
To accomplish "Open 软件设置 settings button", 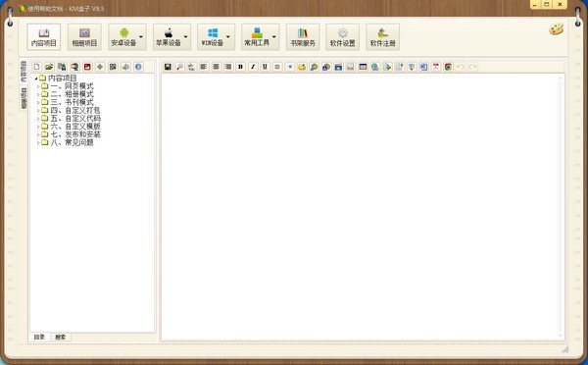I will click(x=342, y=37).
